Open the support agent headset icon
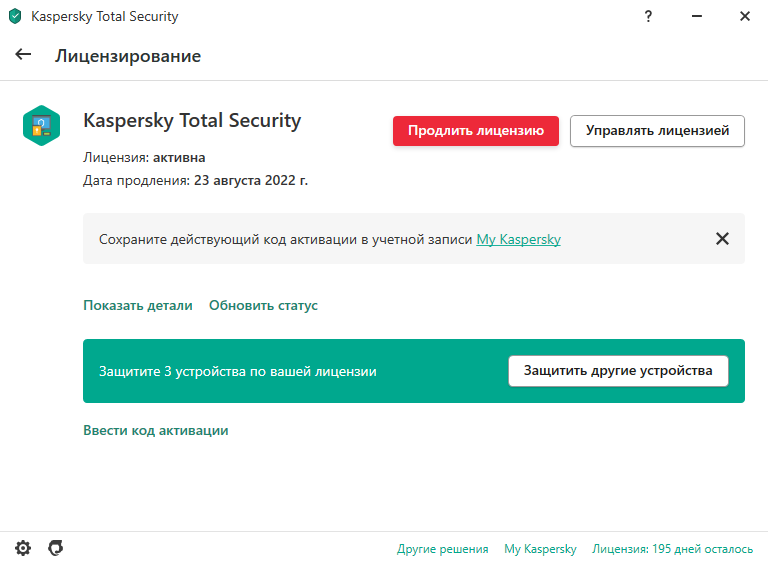The height and width of the screenshot is (564, 768). tap(56, 548)
